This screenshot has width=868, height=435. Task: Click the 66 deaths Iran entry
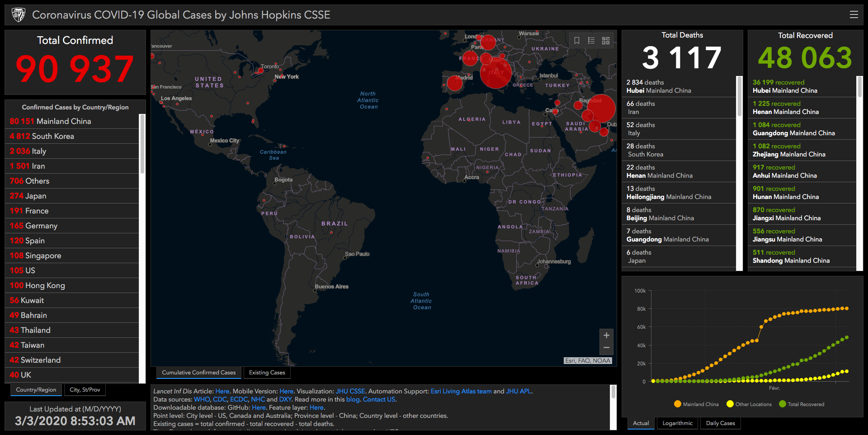pos(679,108)
